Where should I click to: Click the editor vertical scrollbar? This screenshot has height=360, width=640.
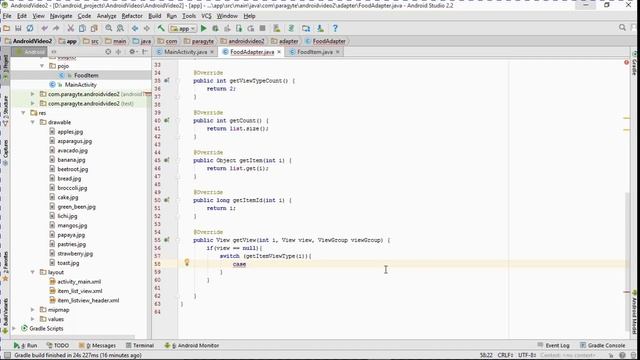[627, 261]
